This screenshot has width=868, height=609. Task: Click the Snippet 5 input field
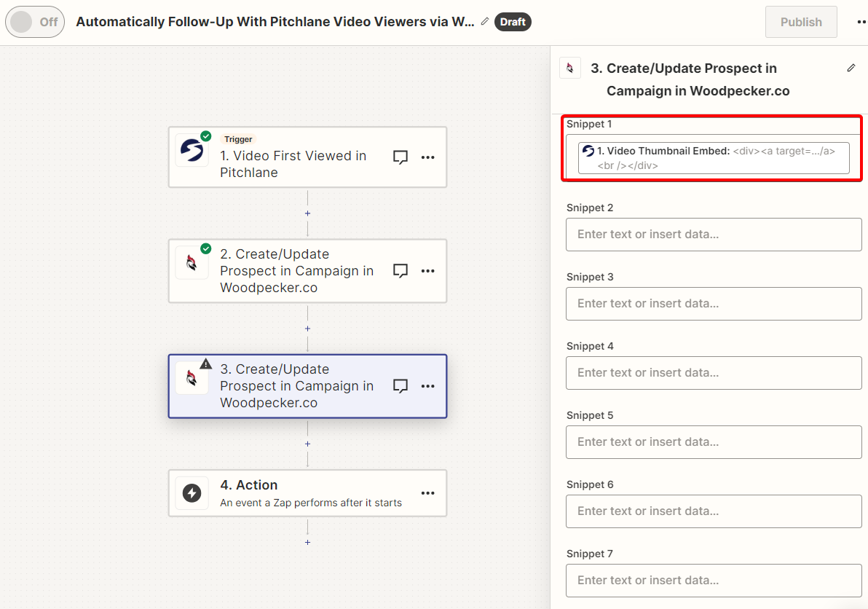click(714, 441)
